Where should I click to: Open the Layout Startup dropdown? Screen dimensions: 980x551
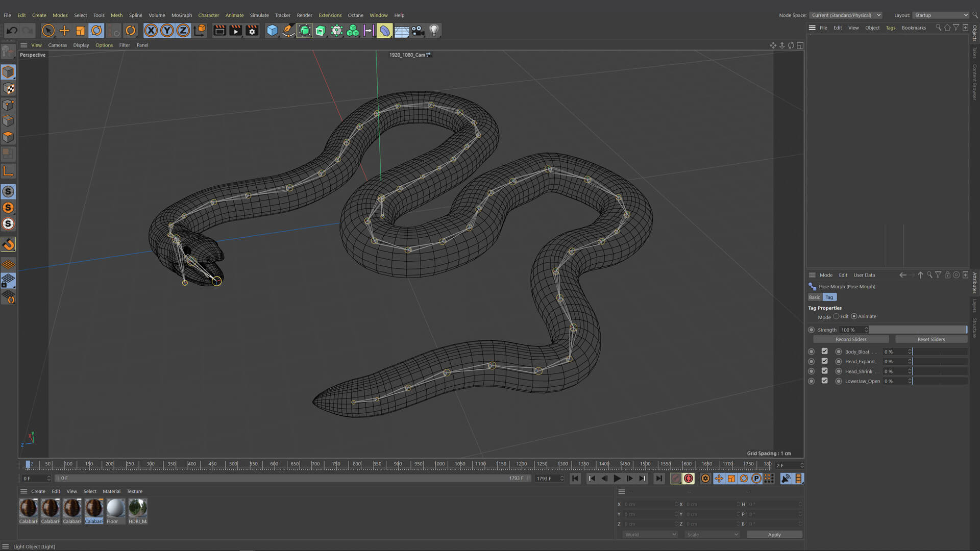[x=940, y=15]
